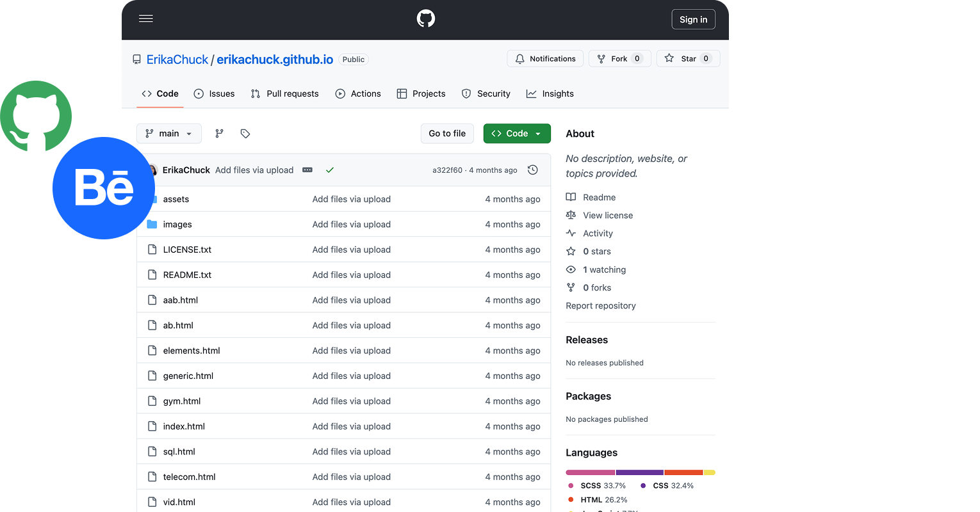Open the images folder

click(177, 225)
